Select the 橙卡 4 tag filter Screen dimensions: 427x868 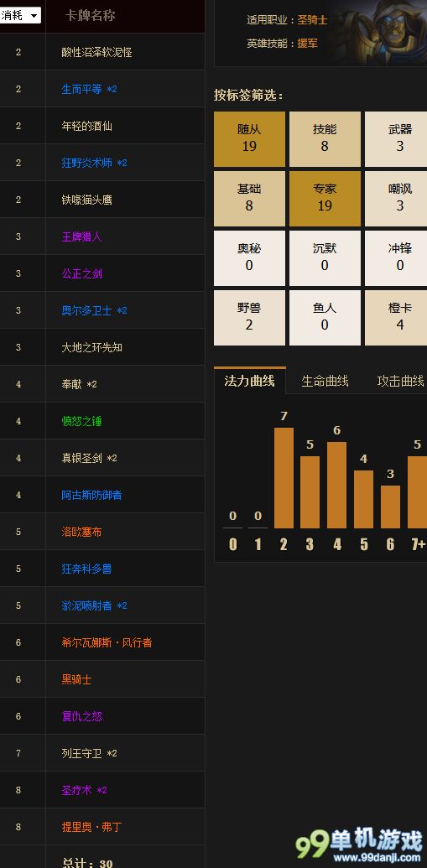tap(397, 318)
